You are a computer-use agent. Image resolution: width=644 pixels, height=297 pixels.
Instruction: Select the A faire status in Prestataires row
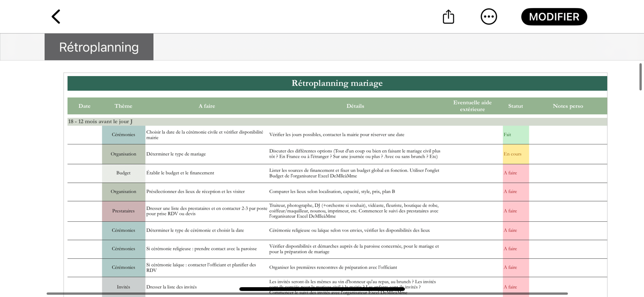[516, 211]
